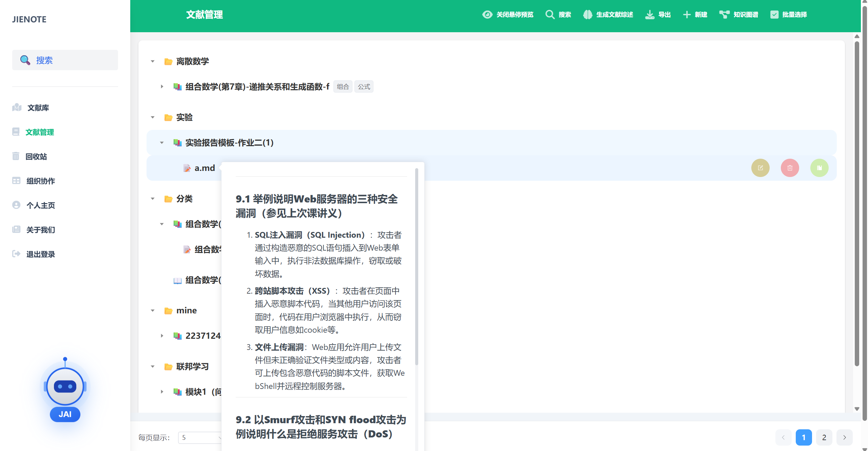Create new item with 新建 plus icon
Screen dimensions: 868x451
coord(687,15)
